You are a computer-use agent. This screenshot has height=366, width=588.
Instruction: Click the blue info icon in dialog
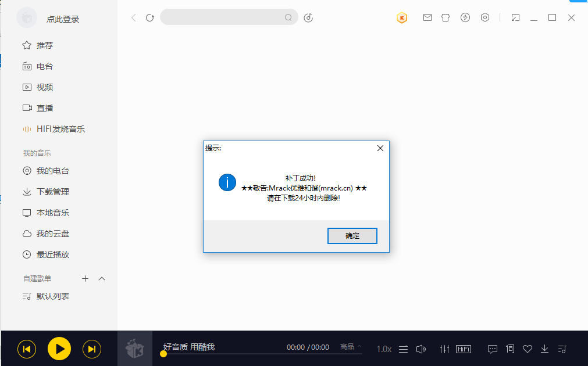click(x=227, y=182)
